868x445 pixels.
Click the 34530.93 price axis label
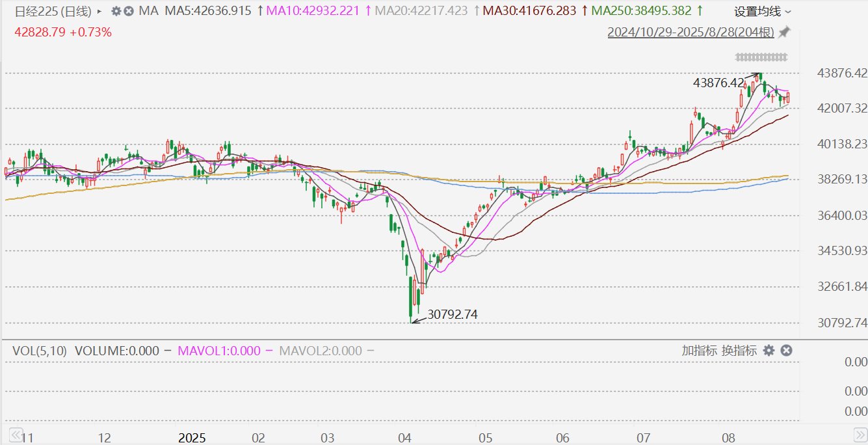tap(841, 250)
